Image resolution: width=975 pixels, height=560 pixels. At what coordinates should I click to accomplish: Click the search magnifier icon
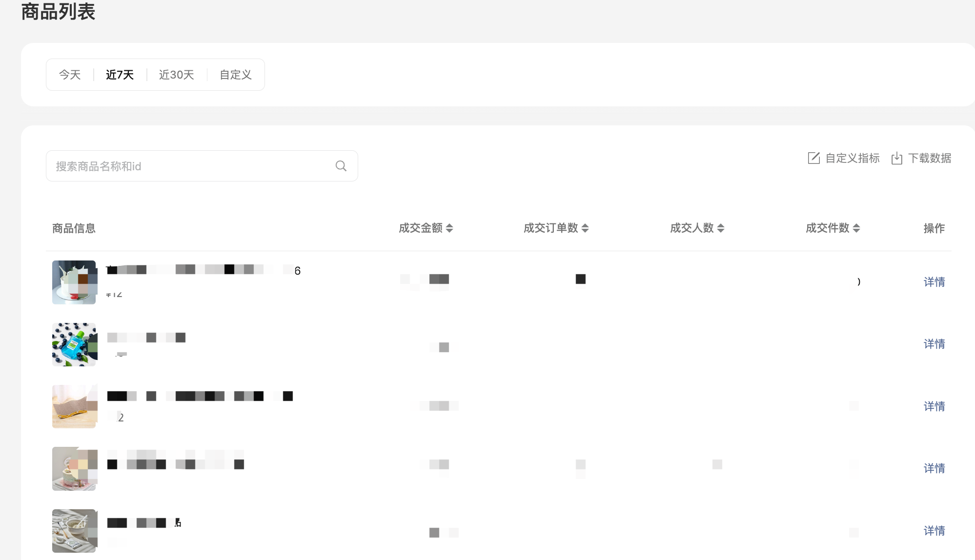(x=341, y=166)
